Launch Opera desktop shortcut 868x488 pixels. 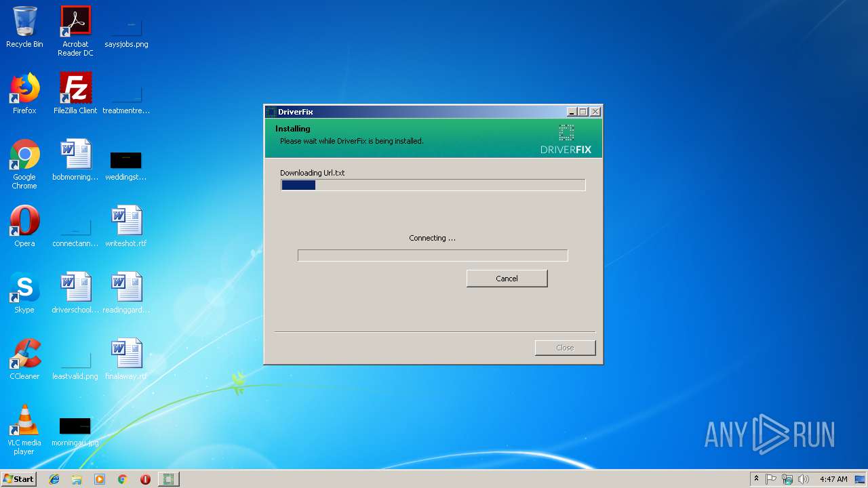point(24,226)
